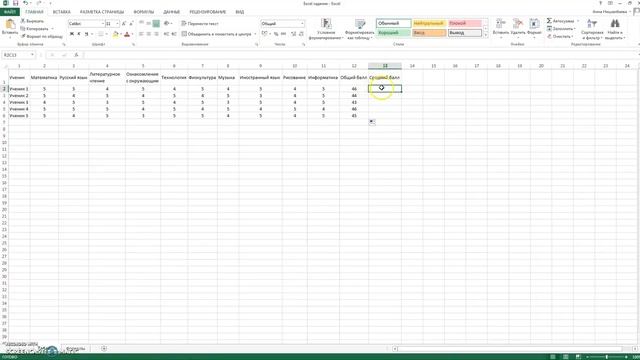640x360 pixels.
Task: Toggle italic formatting (К)
Action: point(79,34)
